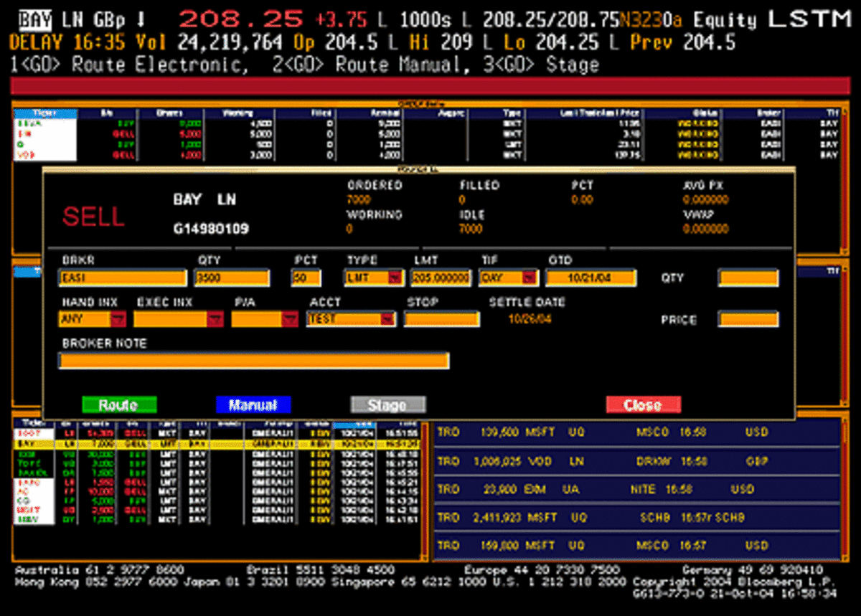Screen dimensions: 861x616
Task: Click the 1<GO> Route Electronic option
Action: [x=131, y=65]
